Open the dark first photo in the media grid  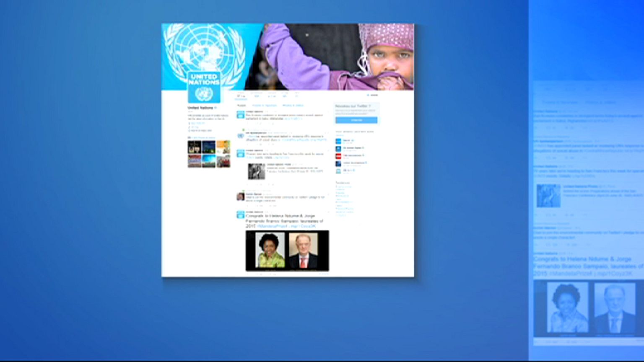195,147
